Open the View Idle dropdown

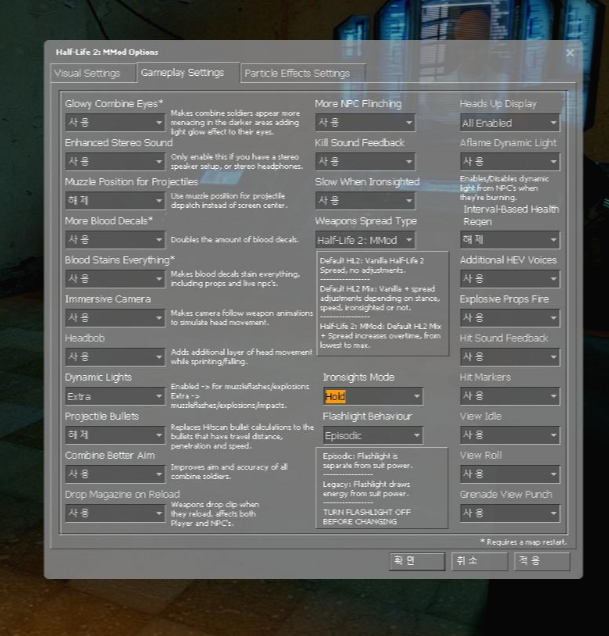(x=510, y=435)
